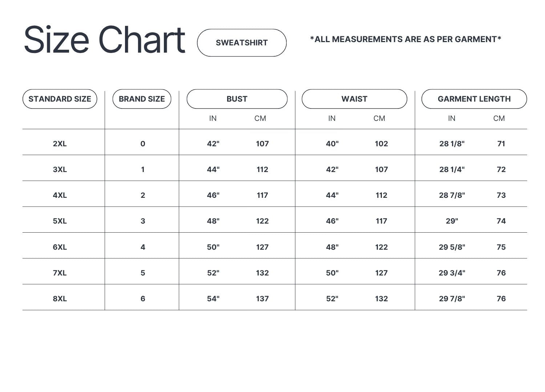Click the BUST column header
545x392 pixels.
coord(237,99)
